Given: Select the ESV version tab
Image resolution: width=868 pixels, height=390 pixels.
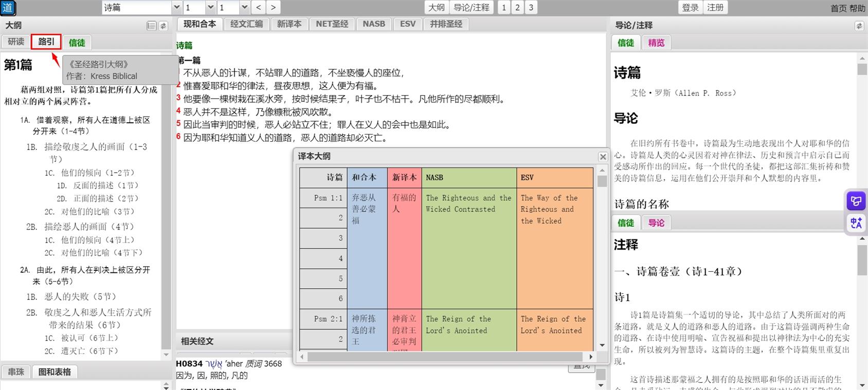Looking at the screenshot, I should tap(408, 24).
